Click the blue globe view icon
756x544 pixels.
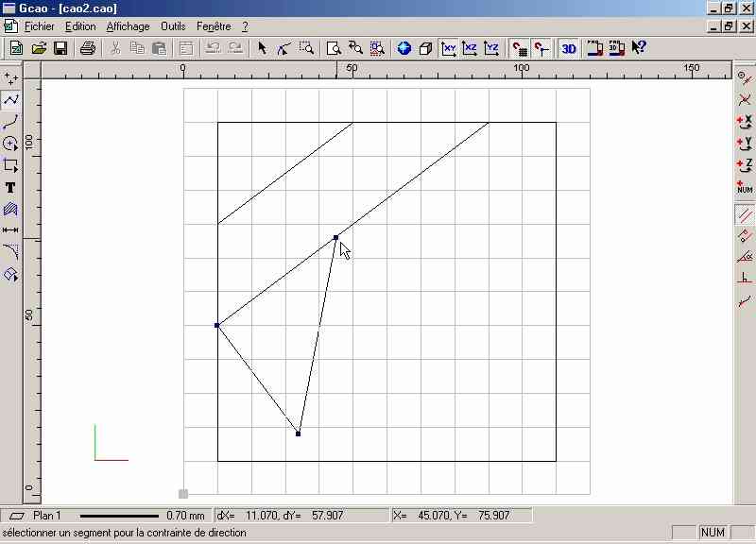(404, 48)
